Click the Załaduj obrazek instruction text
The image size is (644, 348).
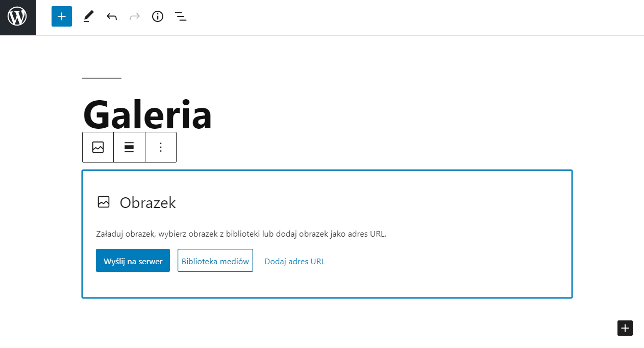tap(241, 234)
